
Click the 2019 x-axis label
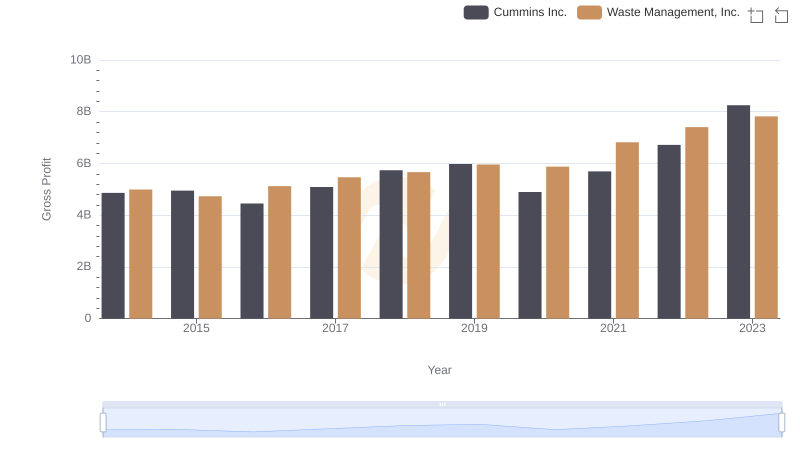pos(474,329)
